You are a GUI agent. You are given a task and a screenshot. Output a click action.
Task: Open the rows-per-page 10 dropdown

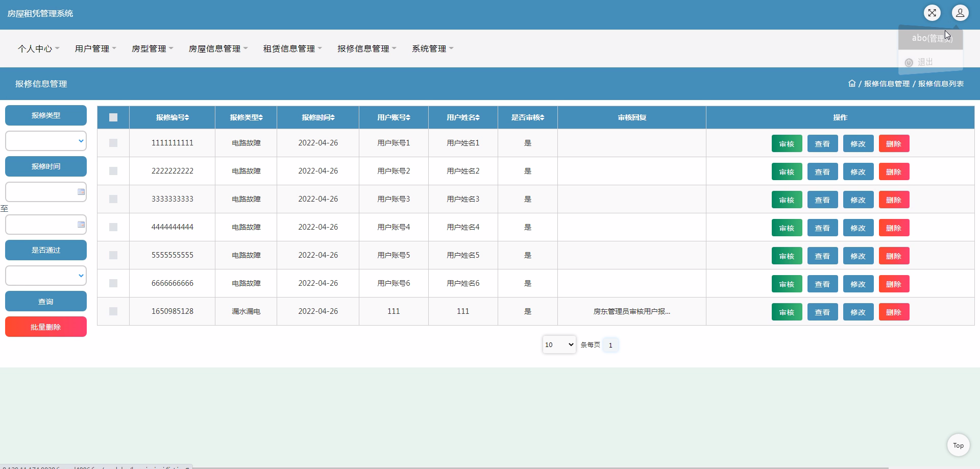click(559, 344)
